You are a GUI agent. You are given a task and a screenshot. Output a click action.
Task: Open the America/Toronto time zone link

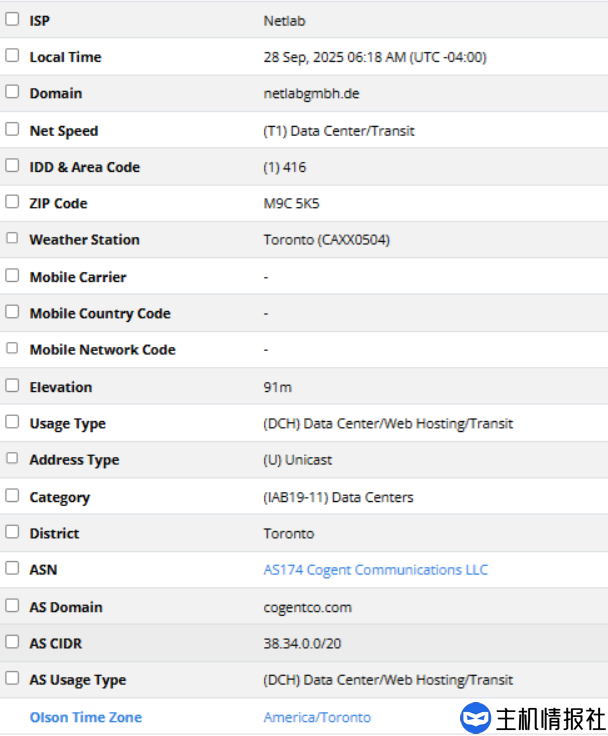317,717
